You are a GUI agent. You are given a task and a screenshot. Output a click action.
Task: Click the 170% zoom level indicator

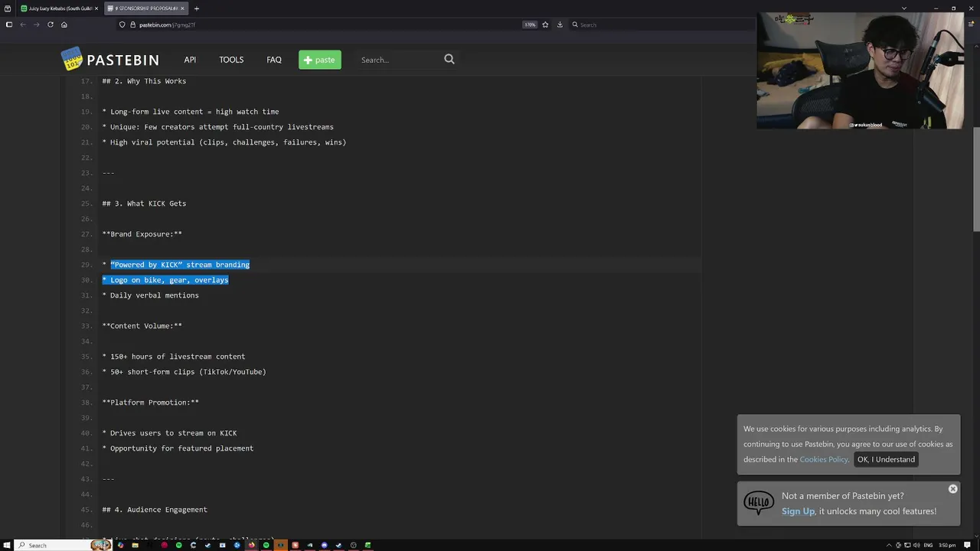530,24
